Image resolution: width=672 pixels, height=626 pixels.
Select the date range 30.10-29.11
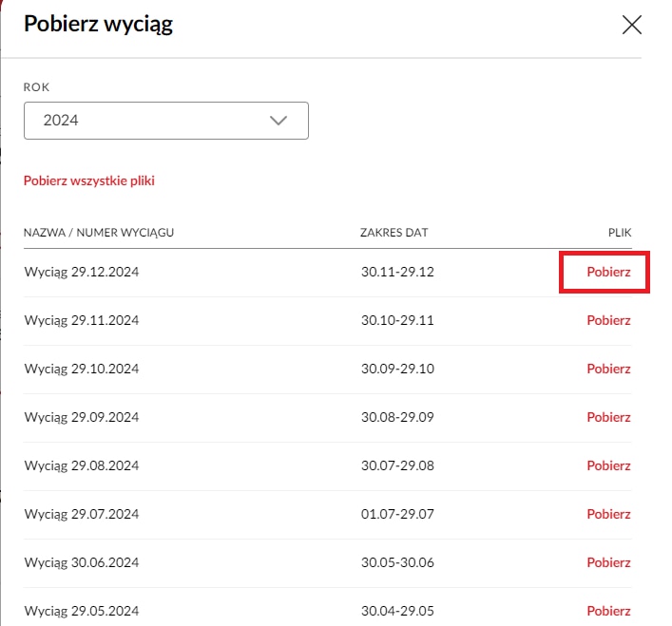tap(397, 320)
